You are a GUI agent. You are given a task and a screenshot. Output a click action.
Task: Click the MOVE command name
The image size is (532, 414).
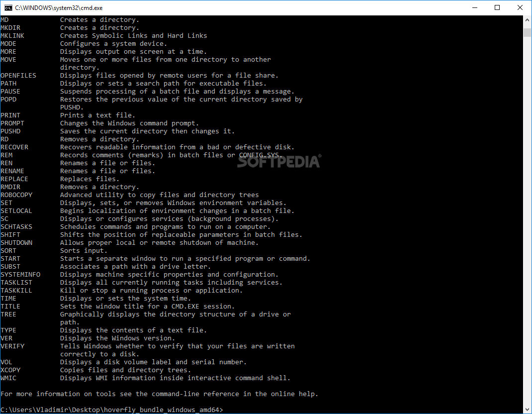tap(8, 60)
